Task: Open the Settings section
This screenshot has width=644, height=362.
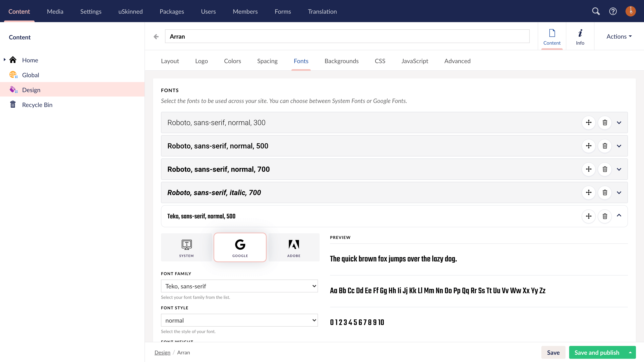Action: (x=91, y=11)
